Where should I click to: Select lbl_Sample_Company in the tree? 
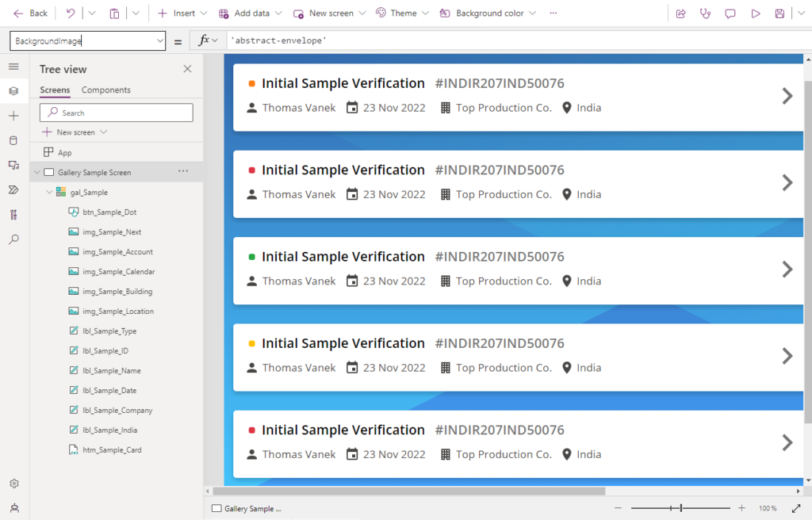coord(117,411)
